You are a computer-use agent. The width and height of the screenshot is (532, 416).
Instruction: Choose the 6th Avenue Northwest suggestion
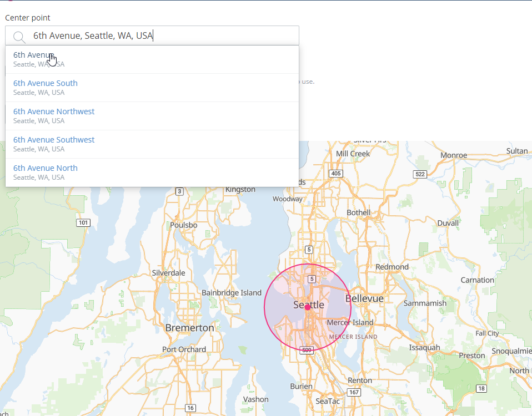(152, 116)
